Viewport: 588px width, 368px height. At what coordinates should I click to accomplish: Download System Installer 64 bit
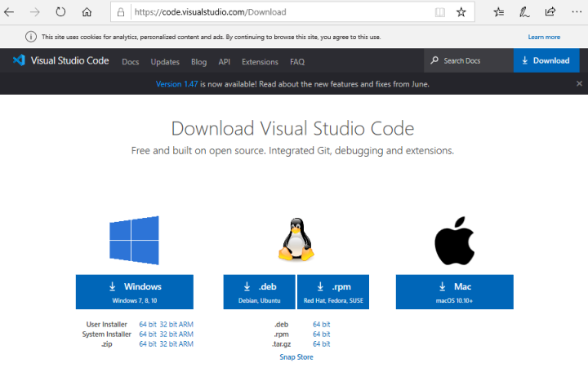click(148, 334)
